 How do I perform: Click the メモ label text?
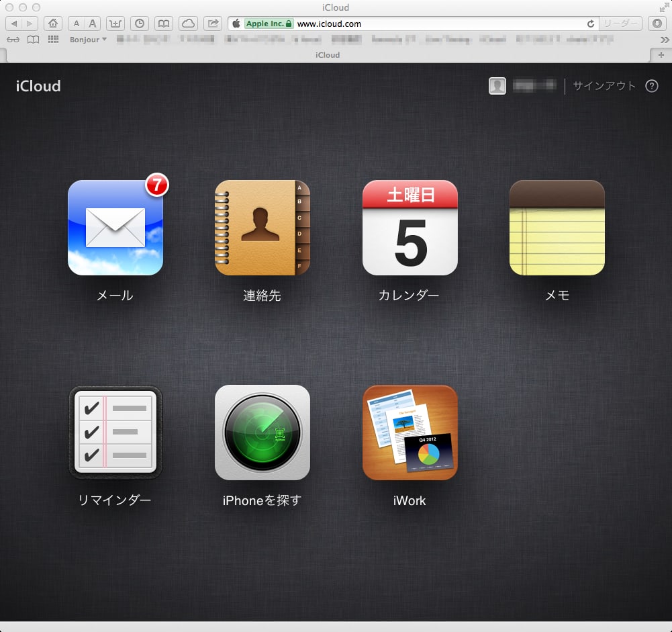pyautogui.click(x=557, y=296)
